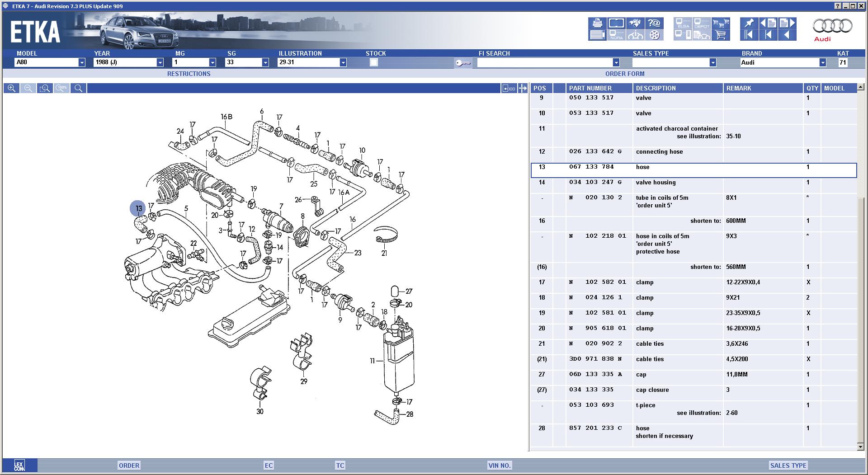868x475 pixels.
Task: Click the printer icon in the toolbar
Action: 597,23
